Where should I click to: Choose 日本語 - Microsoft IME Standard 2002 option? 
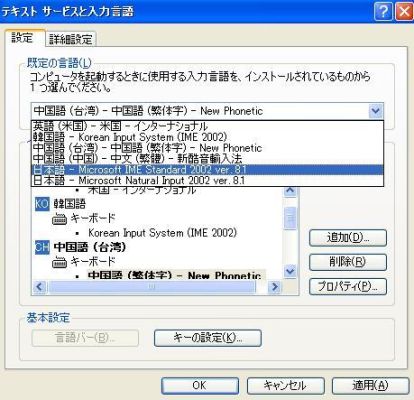click(207, 169)
